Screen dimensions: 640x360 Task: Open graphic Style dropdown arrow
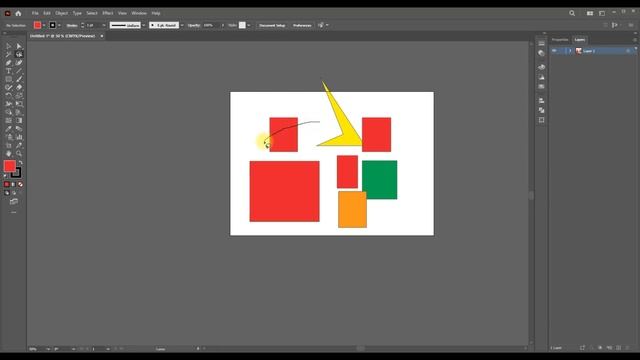[x=249, y=25]
